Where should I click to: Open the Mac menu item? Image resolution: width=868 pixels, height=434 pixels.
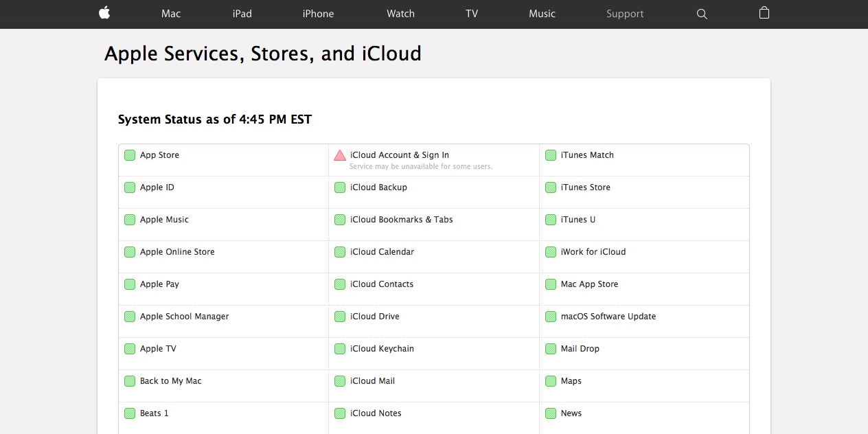pos(171,14)
